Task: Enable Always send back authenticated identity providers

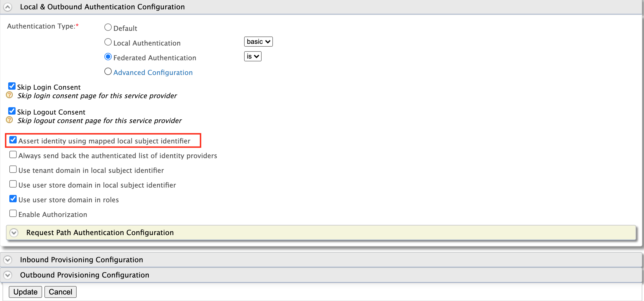Action: coord(13,154)
